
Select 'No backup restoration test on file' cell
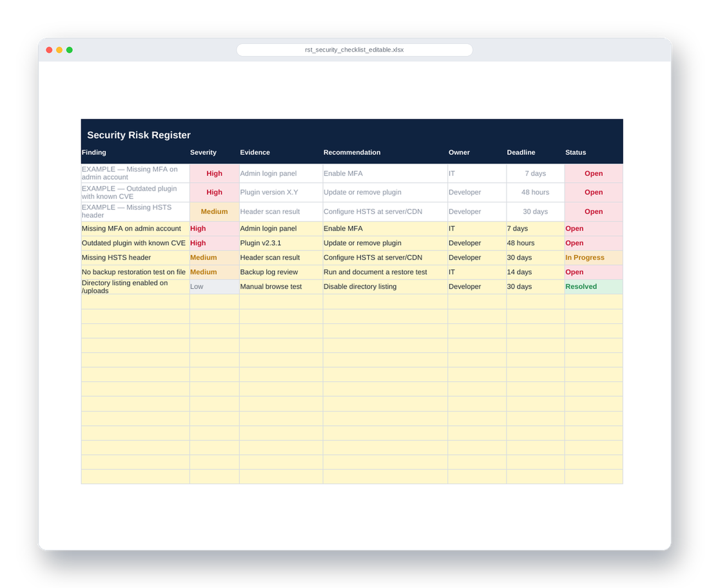(135, 272)
